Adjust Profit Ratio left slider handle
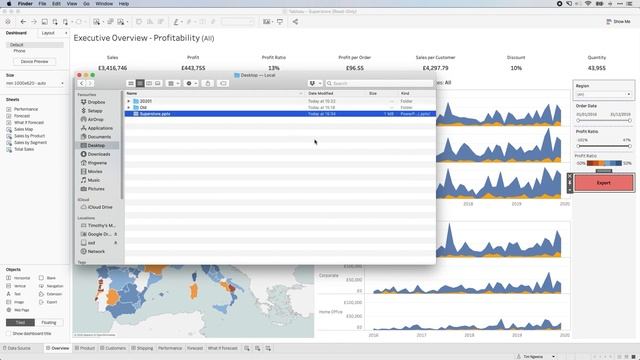This screenshot has height=360, width=640. (578, 146)
